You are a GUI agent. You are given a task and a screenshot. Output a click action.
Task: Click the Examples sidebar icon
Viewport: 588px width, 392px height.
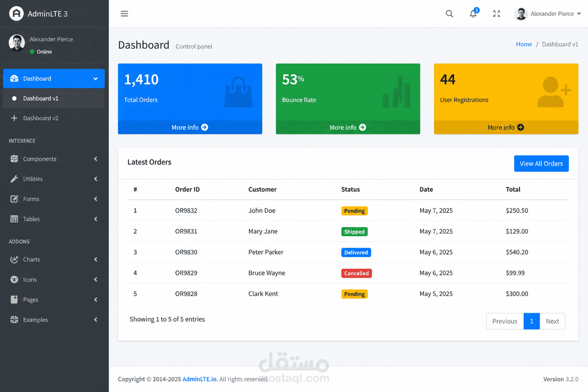[x=14, y=320]
